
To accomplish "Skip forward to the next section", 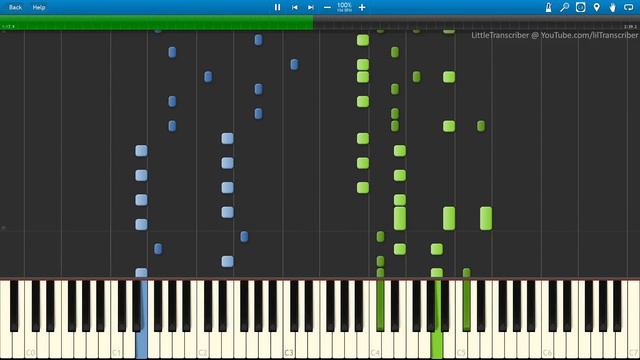I will [x=311, y=7].
